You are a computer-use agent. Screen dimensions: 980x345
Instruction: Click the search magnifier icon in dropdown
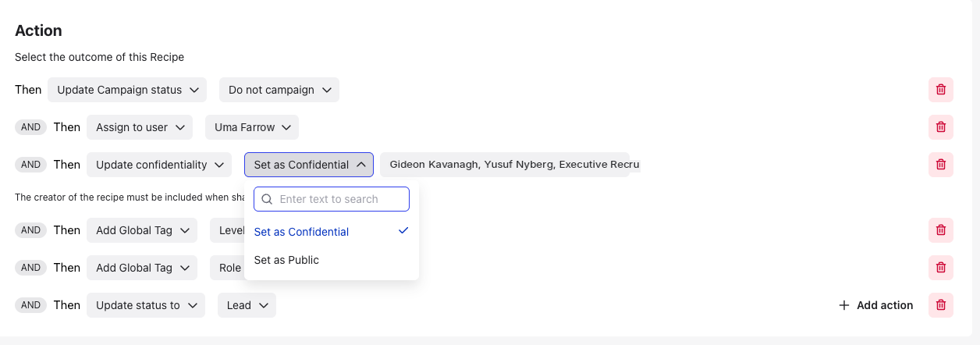(267, 199)
